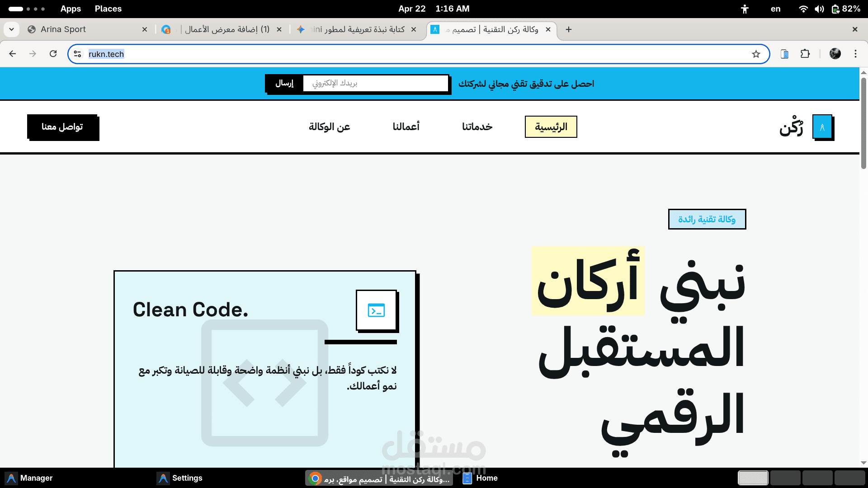Switch to the Arina Sport tab
Viewport: 868px width, 488px height.
[x=87, y=29]
